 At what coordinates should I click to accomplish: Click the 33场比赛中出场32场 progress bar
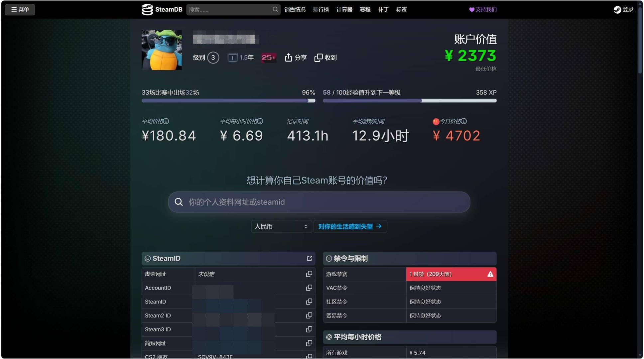pyautogui.click(x=228, y=100)
